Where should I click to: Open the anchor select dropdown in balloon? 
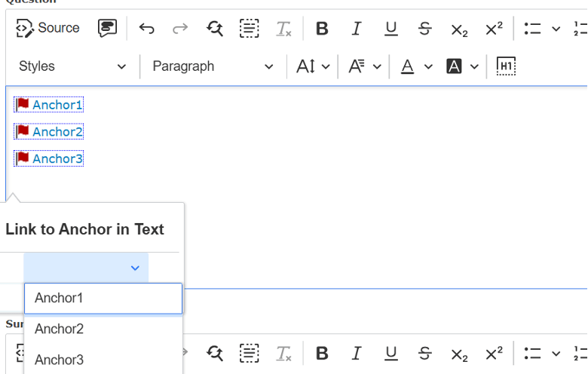coord(86,268)
